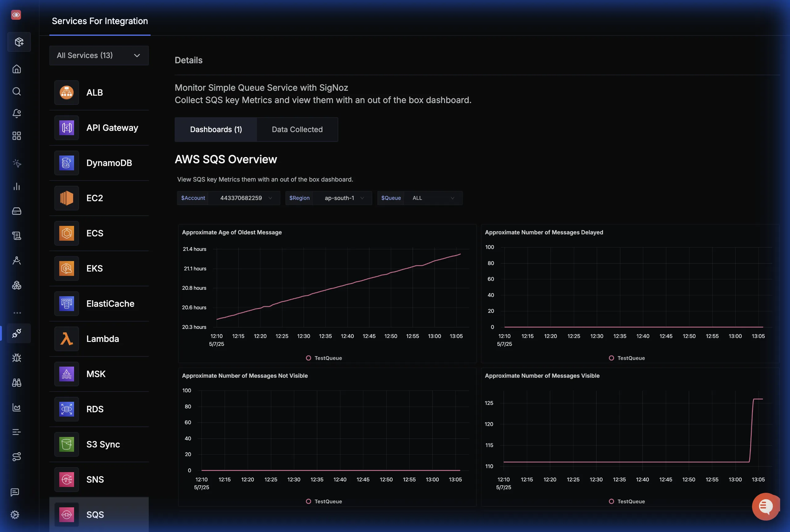Click the search magnifier sidebar icon
This screenshot has width=790, height=532.
tap(17, 92)
